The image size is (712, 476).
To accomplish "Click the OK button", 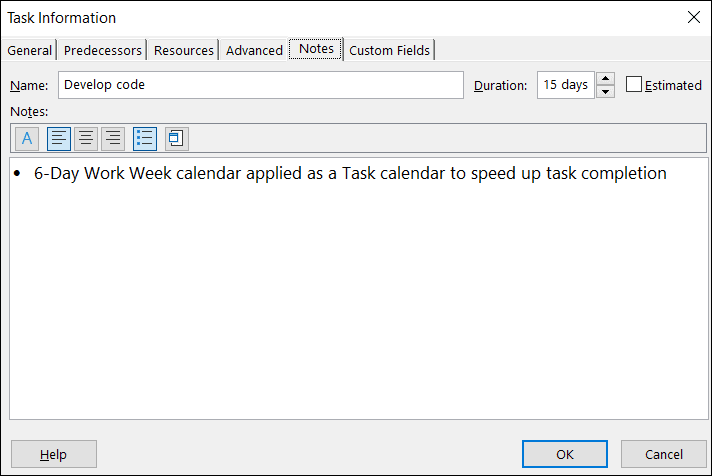I will [564, 454].
